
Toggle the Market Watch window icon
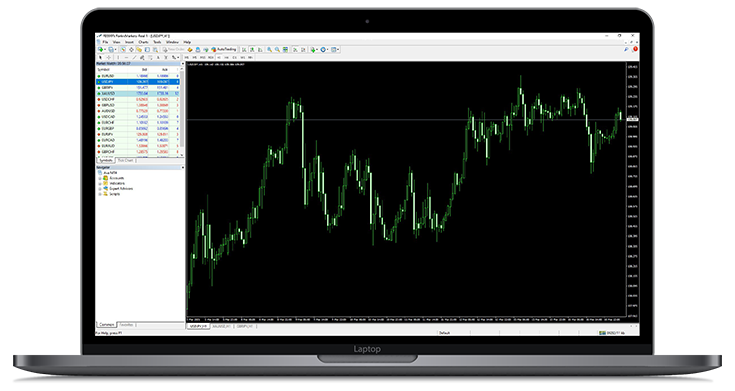(123, 49)
